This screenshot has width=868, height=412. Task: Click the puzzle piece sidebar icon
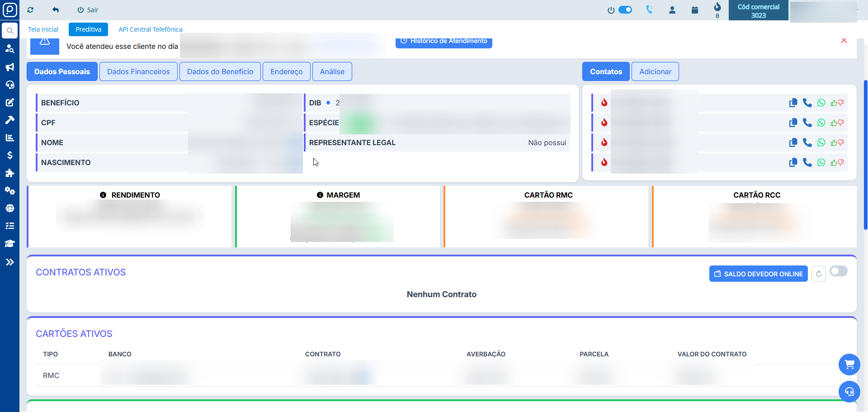tap(9, 173)
